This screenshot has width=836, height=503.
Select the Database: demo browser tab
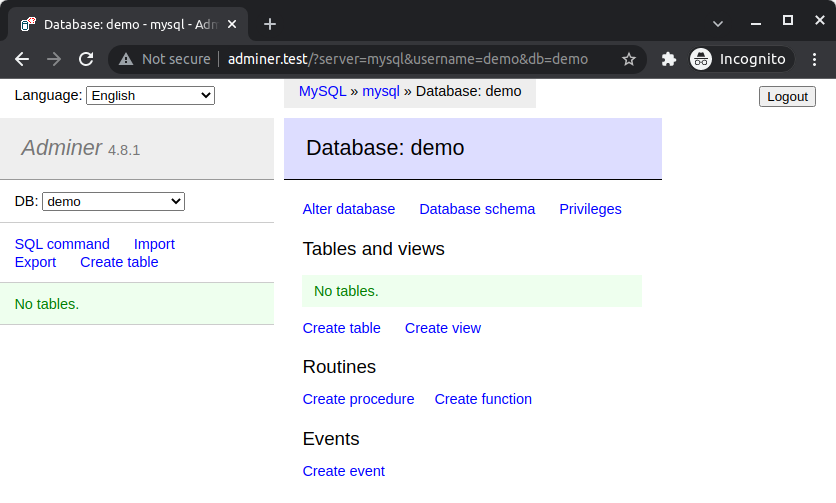coord(128,25)
